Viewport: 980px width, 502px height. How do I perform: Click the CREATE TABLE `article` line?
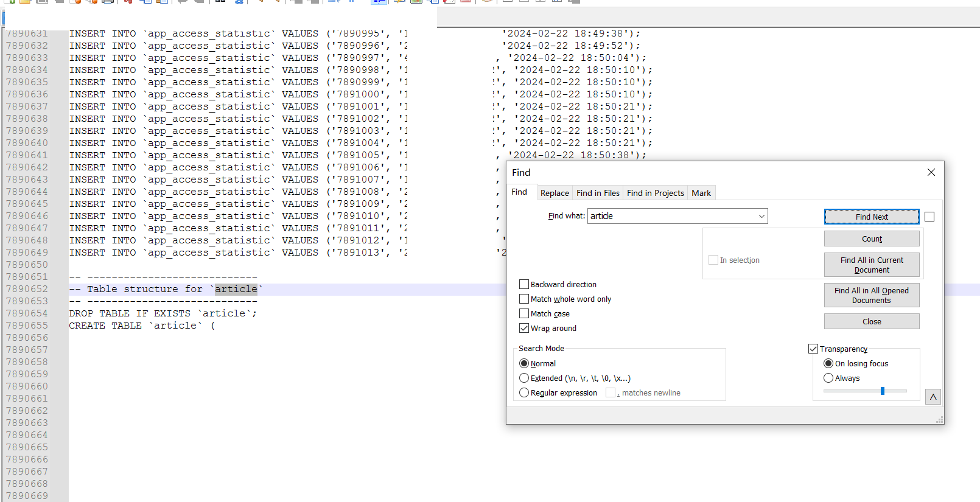click(x=142, y=326)
